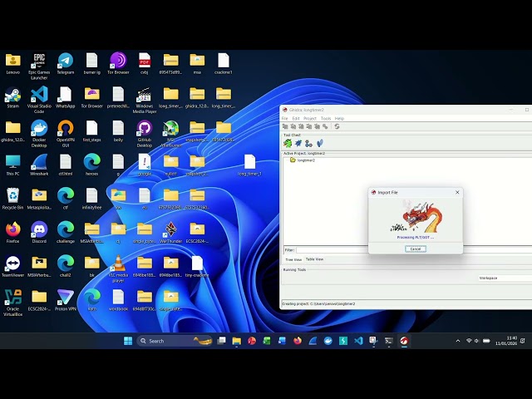532x399 pixels.
Task: Select the WhatsApp desktop shortcut
Action: [x=65, y=97]
